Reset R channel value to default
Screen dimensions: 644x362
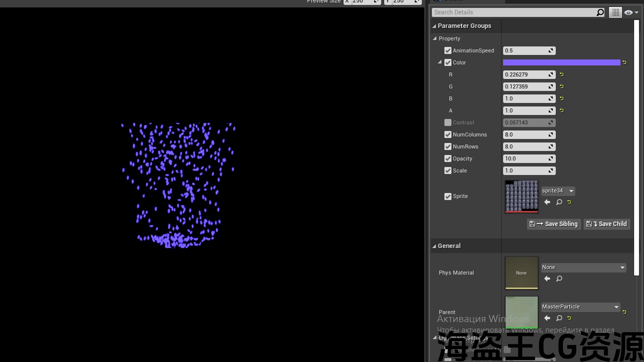(562, 74)
